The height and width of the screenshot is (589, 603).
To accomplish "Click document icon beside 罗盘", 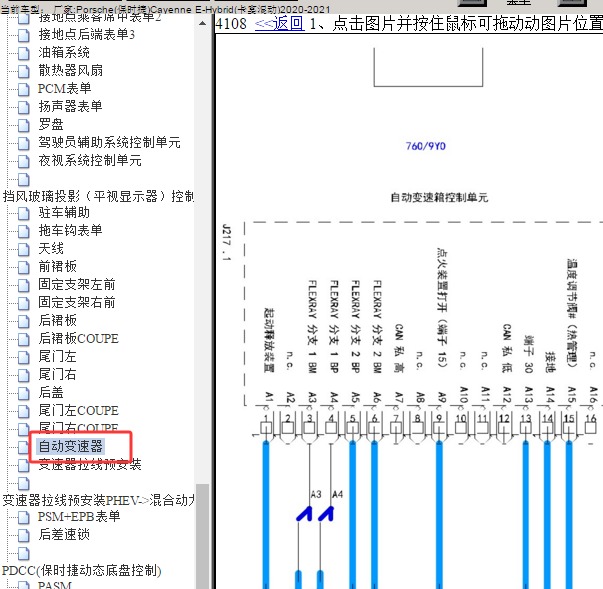I will [23, 125].
